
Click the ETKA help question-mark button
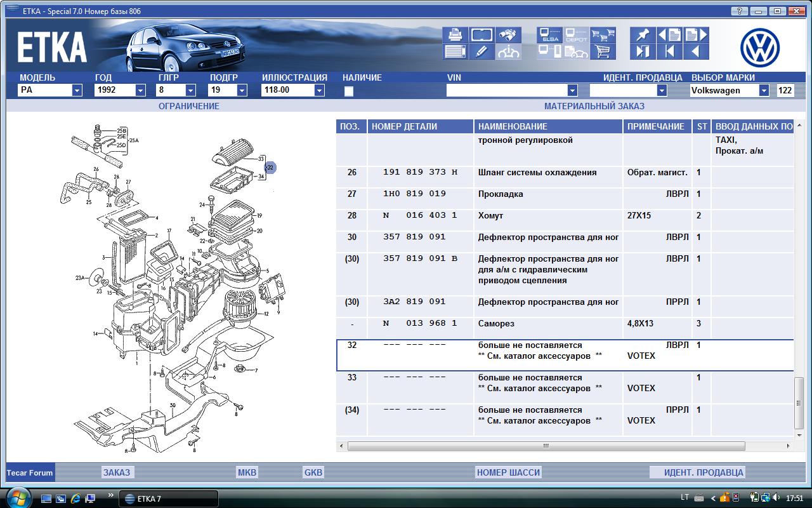click(740, 11)
